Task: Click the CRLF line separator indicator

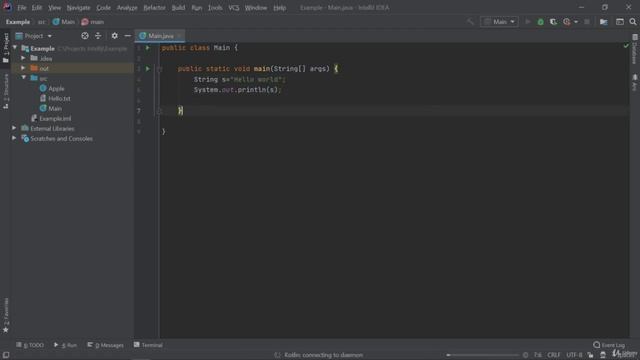Action: (553, 355)
